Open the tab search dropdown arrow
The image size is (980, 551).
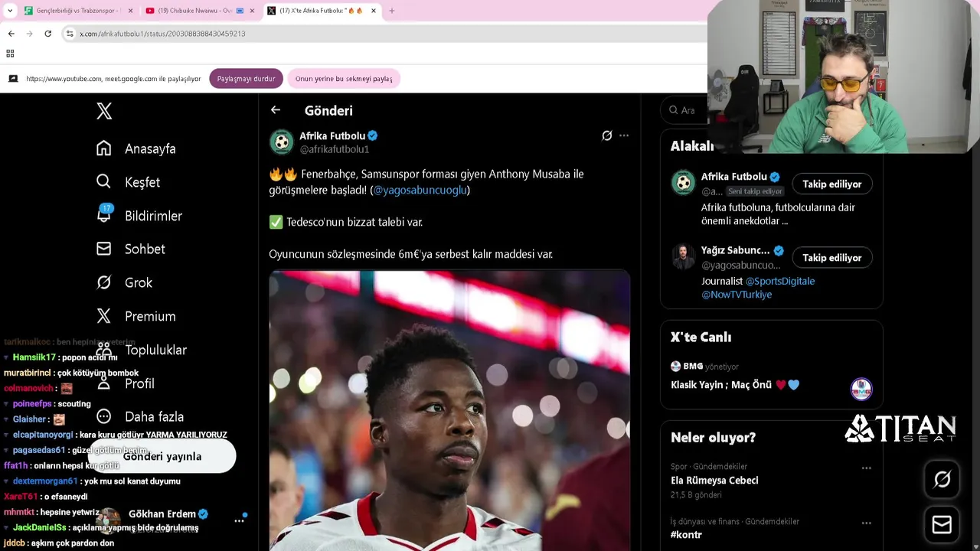point(10,11)
